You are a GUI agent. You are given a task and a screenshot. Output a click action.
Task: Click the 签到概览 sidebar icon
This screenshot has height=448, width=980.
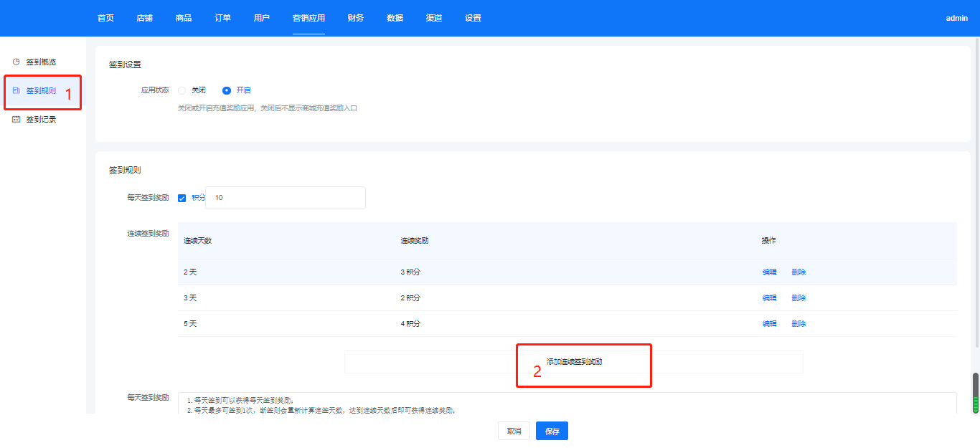point(17,62)
